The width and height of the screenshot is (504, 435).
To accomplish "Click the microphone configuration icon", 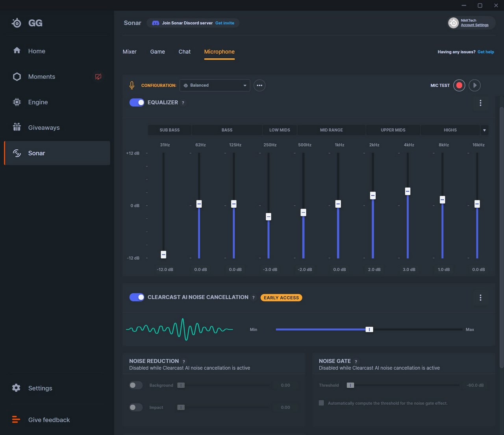I will 132,85.
